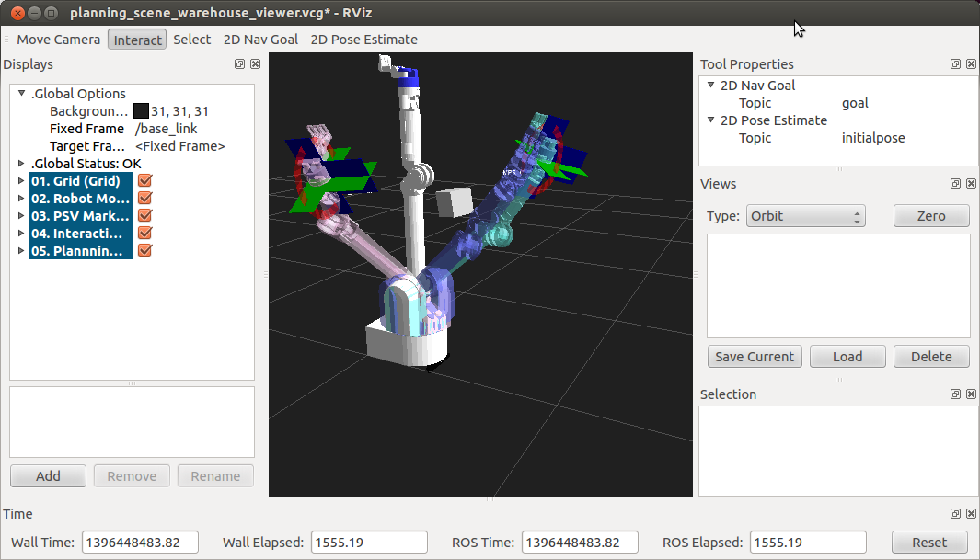
Task: Open the view Type dropdown showing Orbit
Action: click(x=805, y=216)
